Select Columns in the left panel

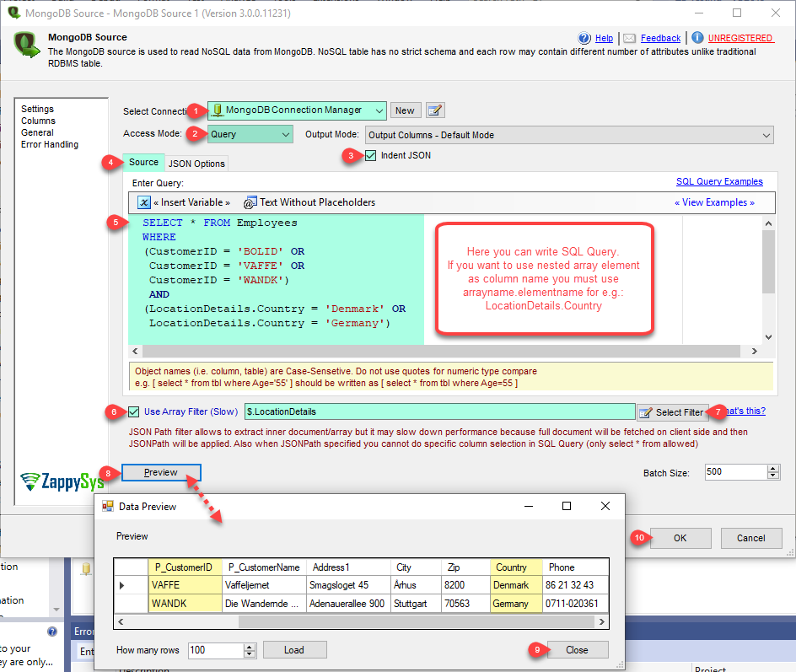coord(38,121)
